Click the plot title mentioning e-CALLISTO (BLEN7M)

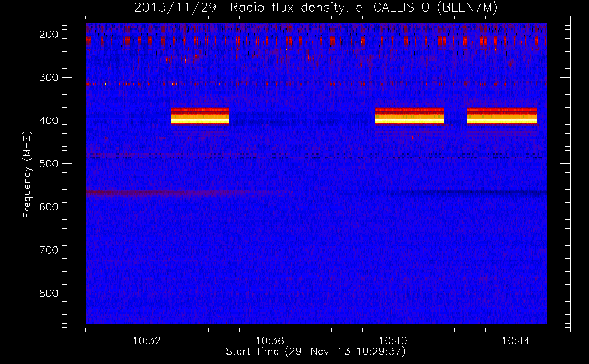[x=316, y=8]
